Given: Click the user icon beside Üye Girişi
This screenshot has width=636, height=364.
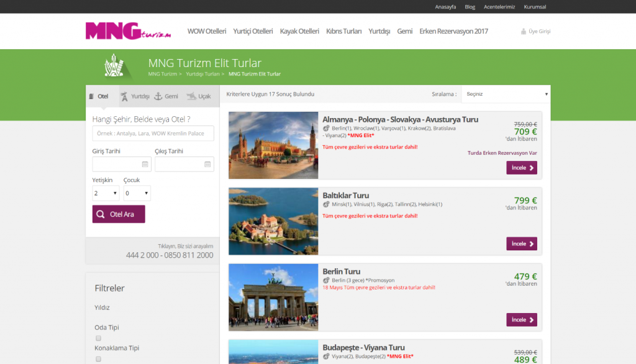Looking at the screenshot, I should pyautogui.click(x=524, y=32).
